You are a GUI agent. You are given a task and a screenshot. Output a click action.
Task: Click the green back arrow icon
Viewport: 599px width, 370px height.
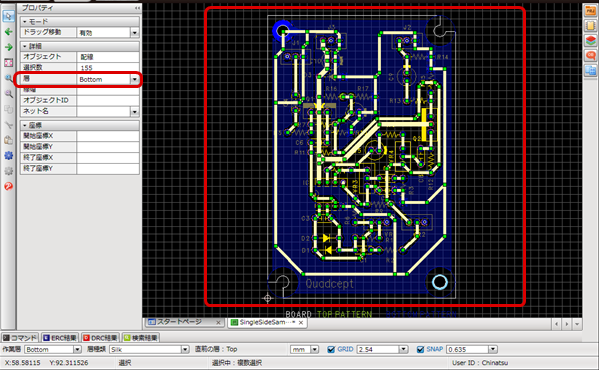point(8,32)
